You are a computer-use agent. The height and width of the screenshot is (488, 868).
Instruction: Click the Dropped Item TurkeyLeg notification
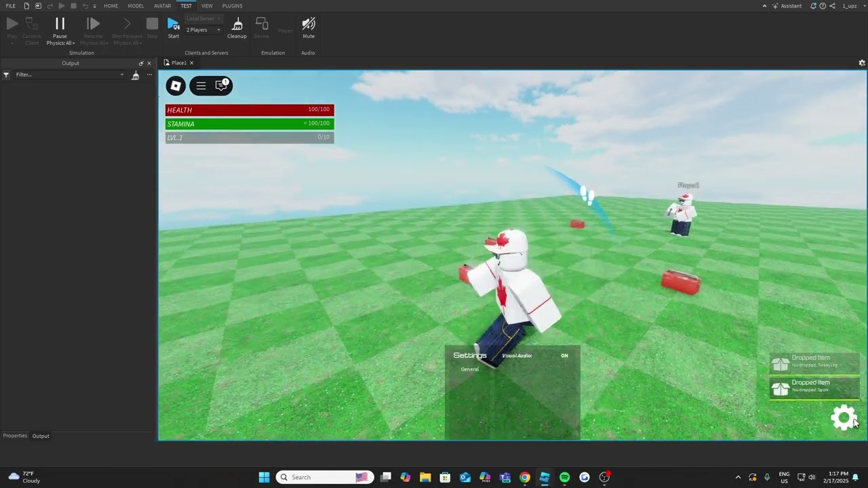(814, 364)
